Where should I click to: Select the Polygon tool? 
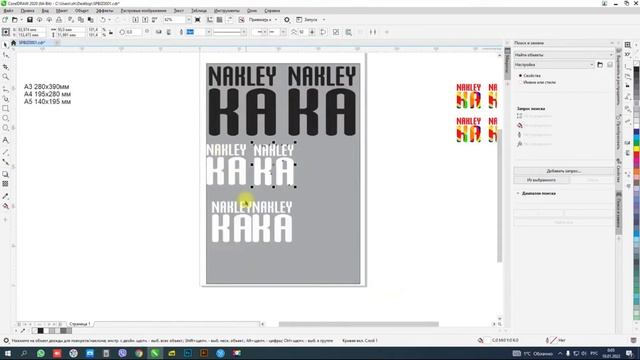(x=6, y=128)
